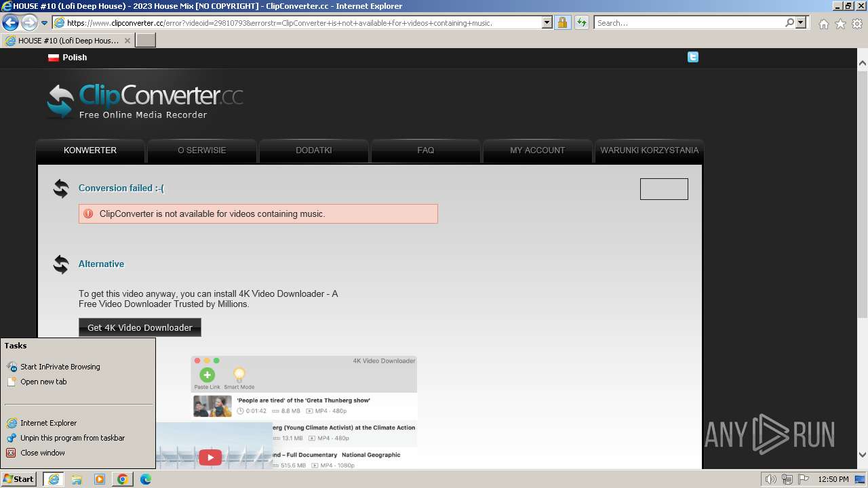Viewport: 868px width, 488px height.
Task: Click the National Geographic documentary row
Action: coord(344,460)
